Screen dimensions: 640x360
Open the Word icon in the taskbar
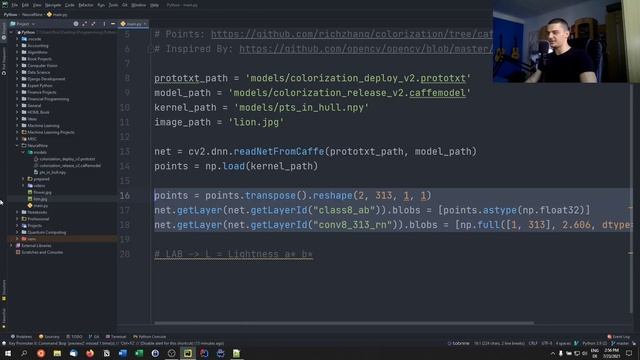pyautogui.click(x=122, y=353)
